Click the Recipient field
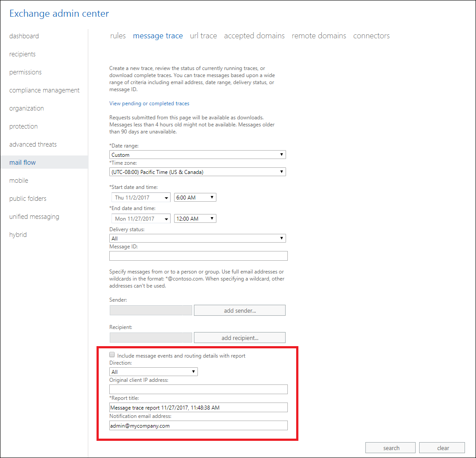 151,338
